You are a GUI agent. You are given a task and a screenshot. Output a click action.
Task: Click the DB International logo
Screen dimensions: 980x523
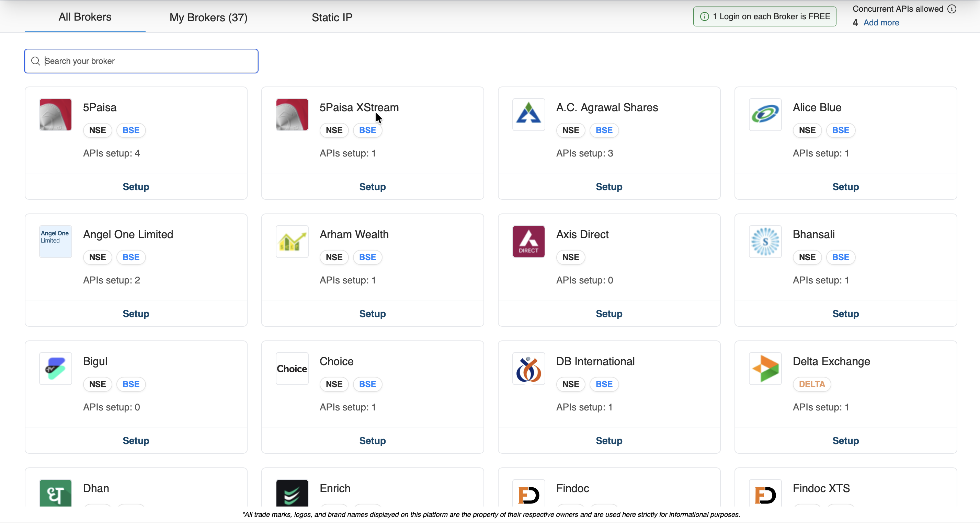click(x=528, y=368)
